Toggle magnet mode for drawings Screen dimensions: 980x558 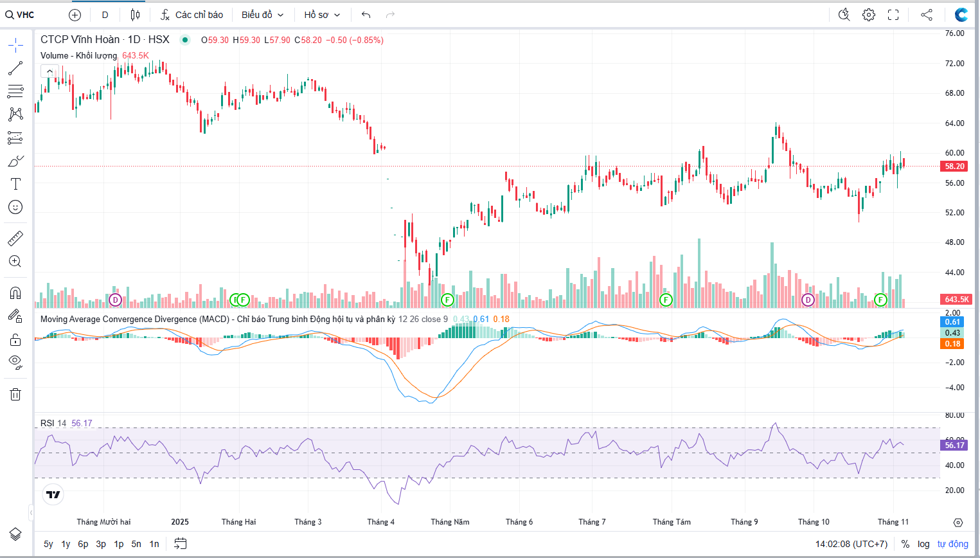point(15,293)
